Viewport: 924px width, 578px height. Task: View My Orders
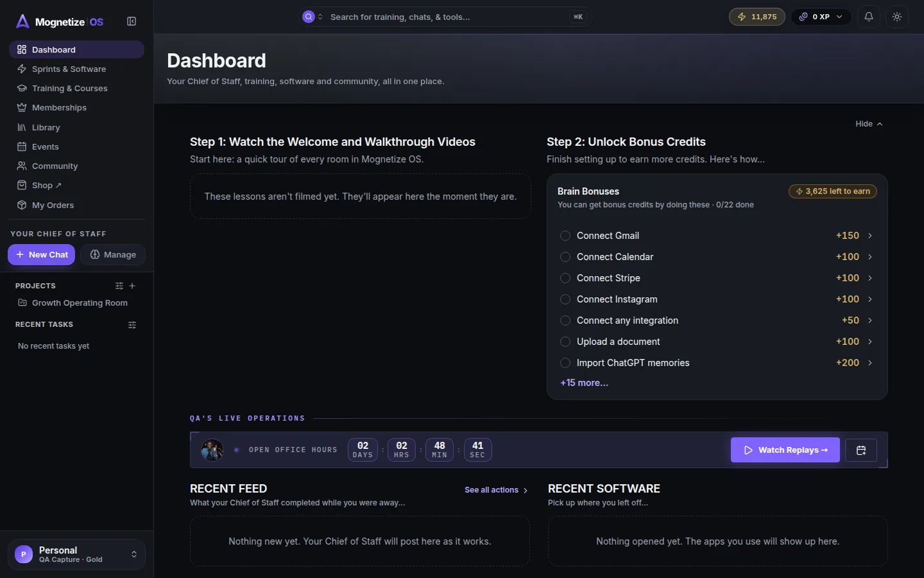76,205
